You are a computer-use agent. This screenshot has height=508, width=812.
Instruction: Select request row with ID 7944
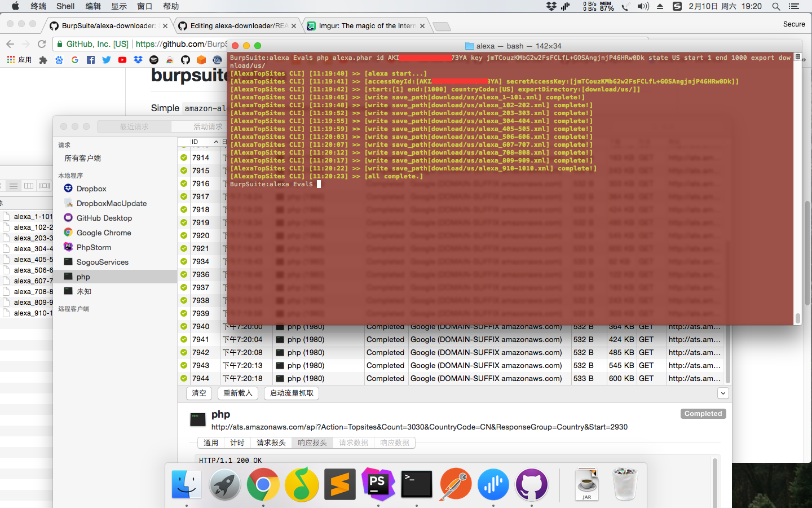click(x=452, y=378)
